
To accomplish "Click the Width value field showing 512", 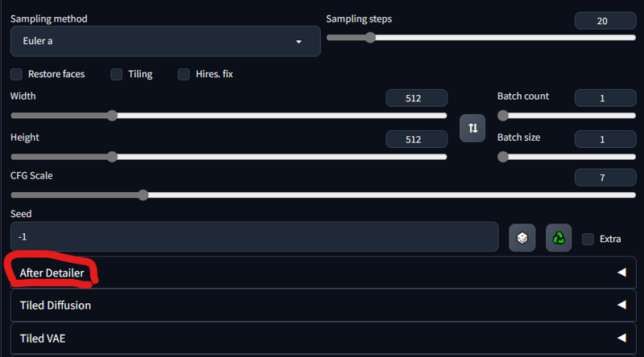I will coord(416,98).
